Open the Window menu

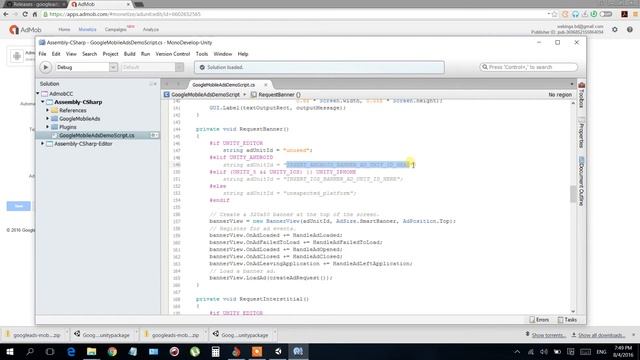(222, 54)
